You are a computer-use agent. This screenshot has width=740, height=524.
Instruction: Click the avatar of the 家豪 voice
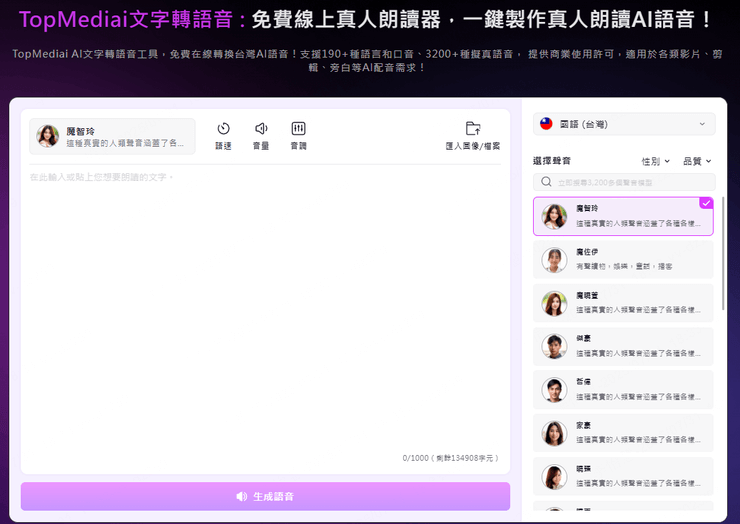click(x=554, y=433)
